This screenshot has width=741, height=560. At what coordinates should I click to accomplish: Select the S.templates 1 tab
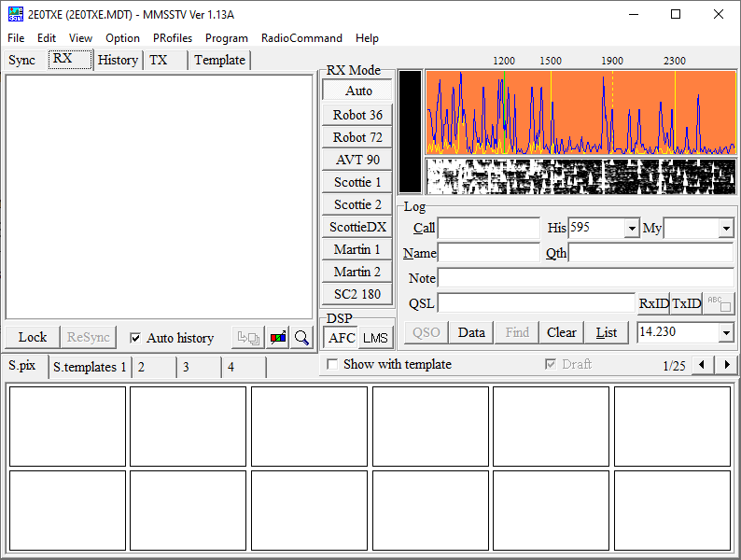90,367
